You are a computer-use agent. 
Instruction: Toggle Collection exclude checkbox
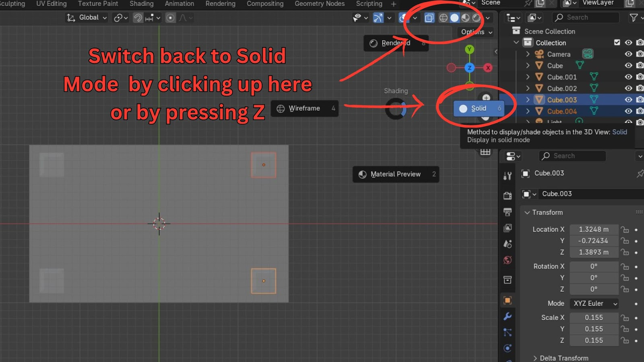click(x=617, y=42)
